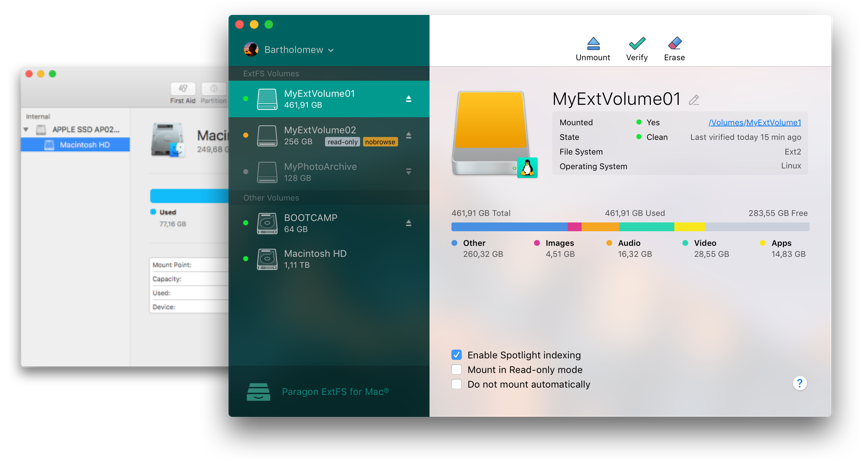Screen dimensions: 861x461
Task: Click the Images 4,51 GB legend entry
Action: pyautogui.click(x=554, y=249)
